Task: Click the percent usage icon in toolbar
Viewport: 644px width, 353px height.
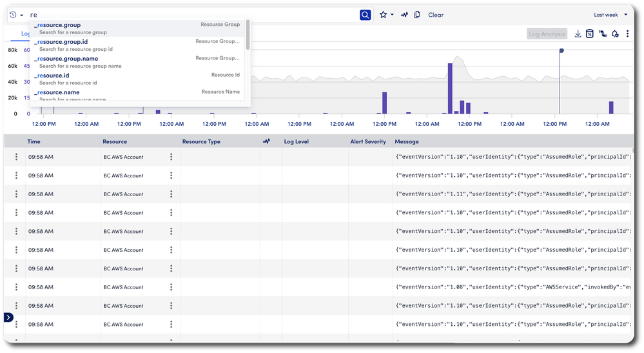Action: pyautogui.click(x=589, y=34)
